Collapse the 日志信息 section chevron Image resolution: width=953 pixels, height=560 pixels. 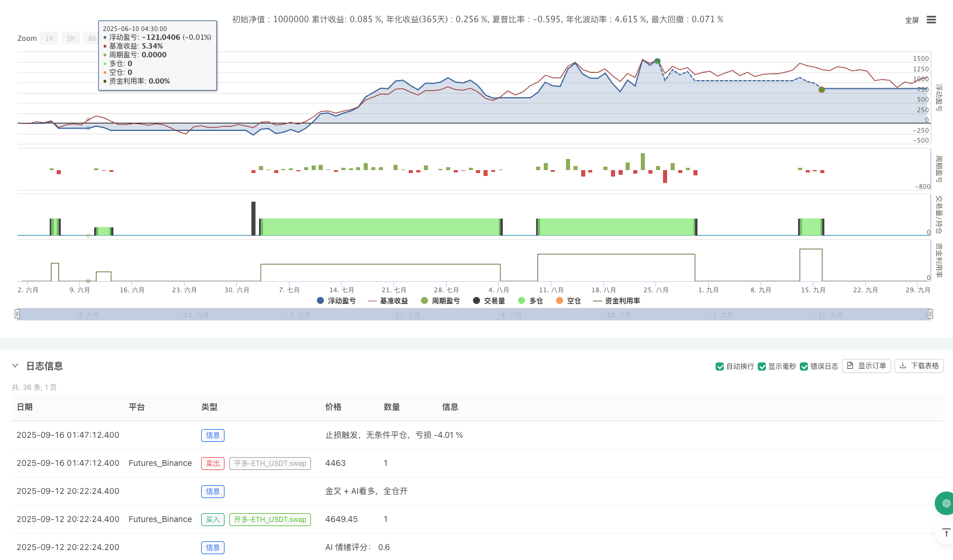point(15,366)
